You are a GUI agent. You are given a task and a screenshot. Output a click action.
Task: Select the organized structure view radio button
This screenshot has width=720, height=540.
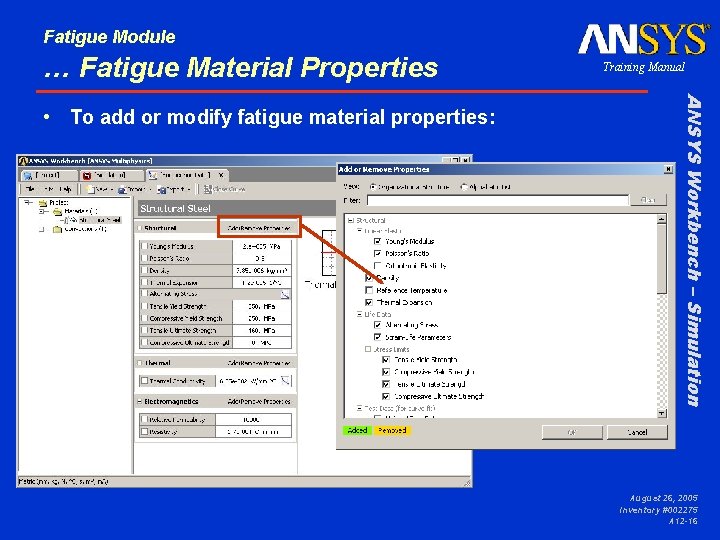pyautogui.click(x=372, y=187)
